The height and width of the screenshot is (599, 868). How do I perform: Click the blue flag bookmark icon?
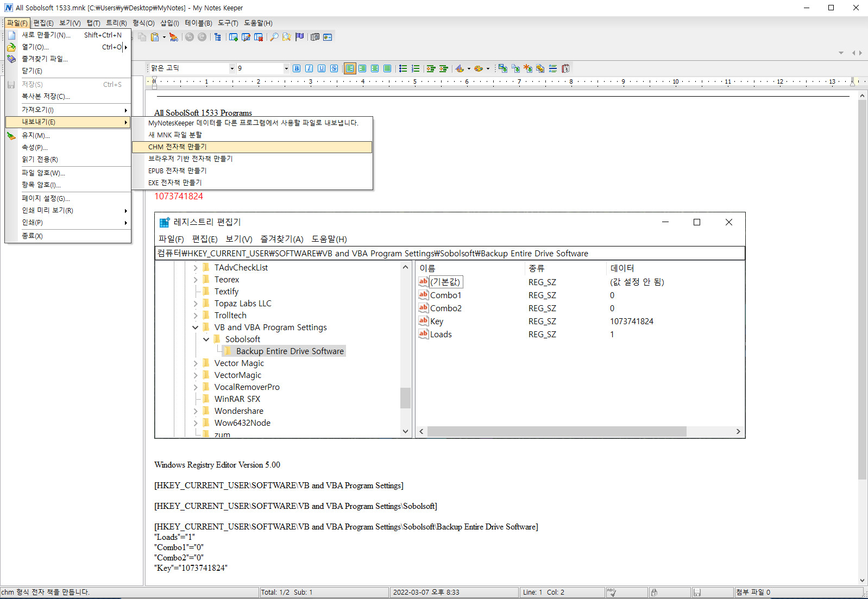299,37
